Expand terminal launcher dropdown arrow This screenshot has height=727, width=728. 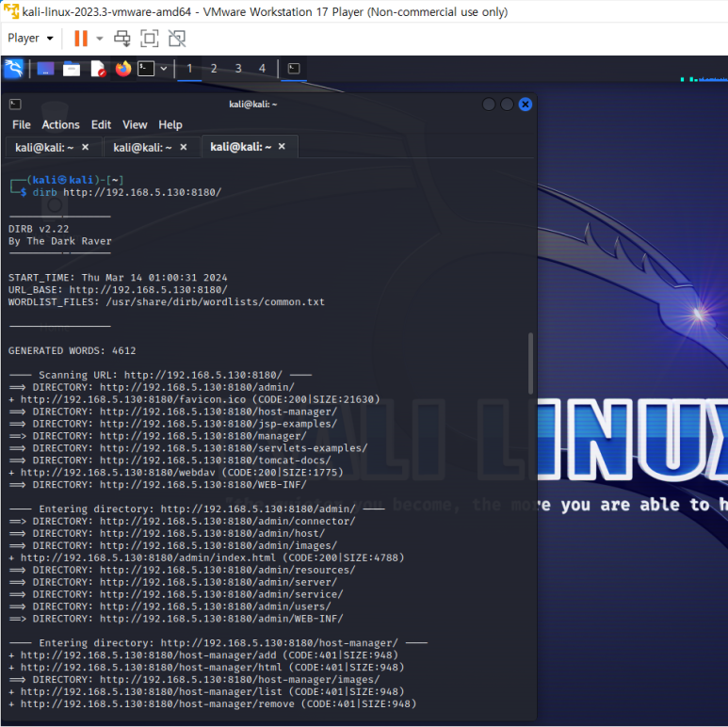pyautogui.click(x=164, y=69)
